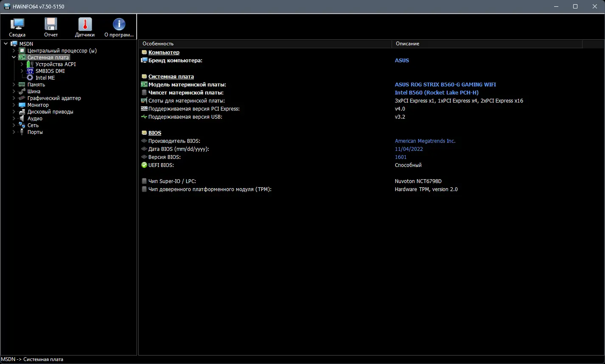Select the Аудио tree item
This screenshot has width=605, height=364.
[35, 119]
